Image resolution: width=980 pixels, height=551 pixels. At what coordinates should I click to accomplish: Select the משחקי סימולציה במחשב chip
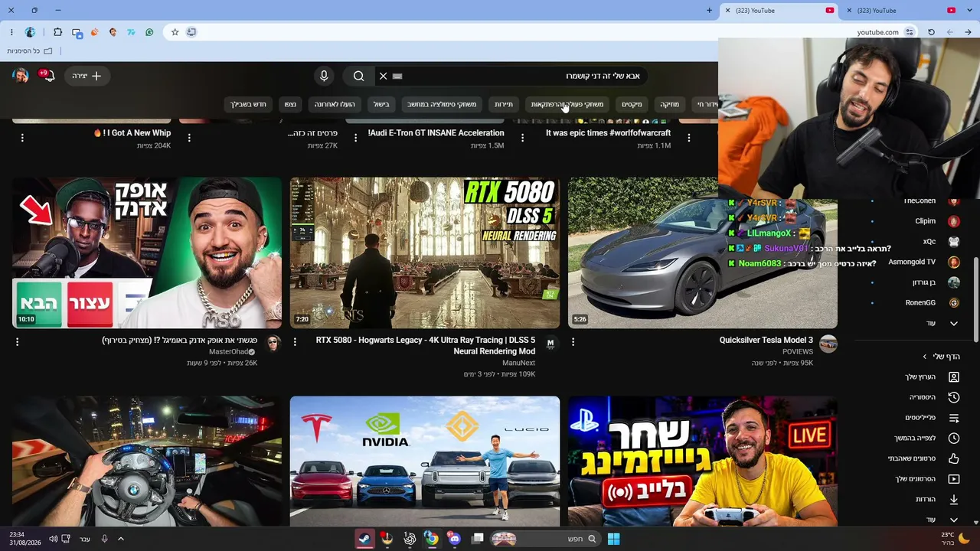(x=442, y=104)
